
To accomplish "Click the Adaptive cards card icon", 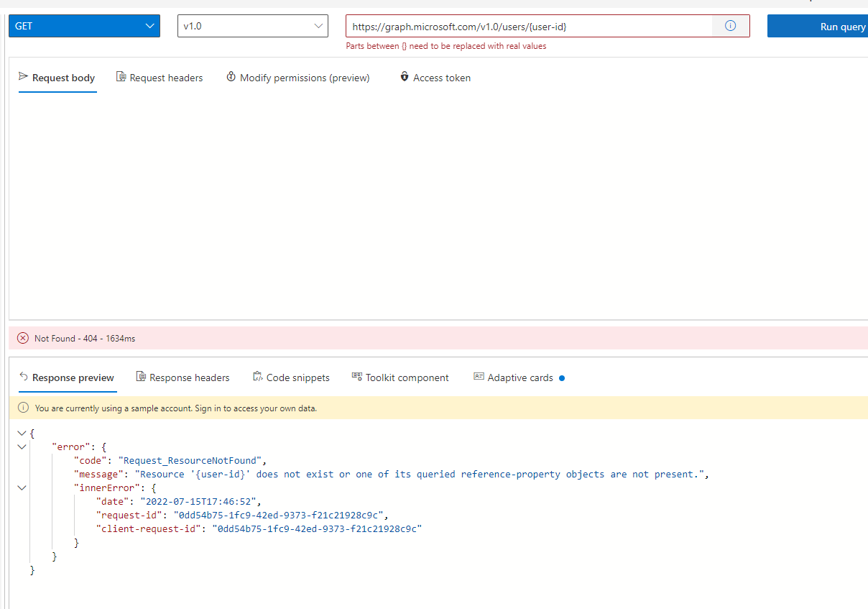I will [479, 377].
